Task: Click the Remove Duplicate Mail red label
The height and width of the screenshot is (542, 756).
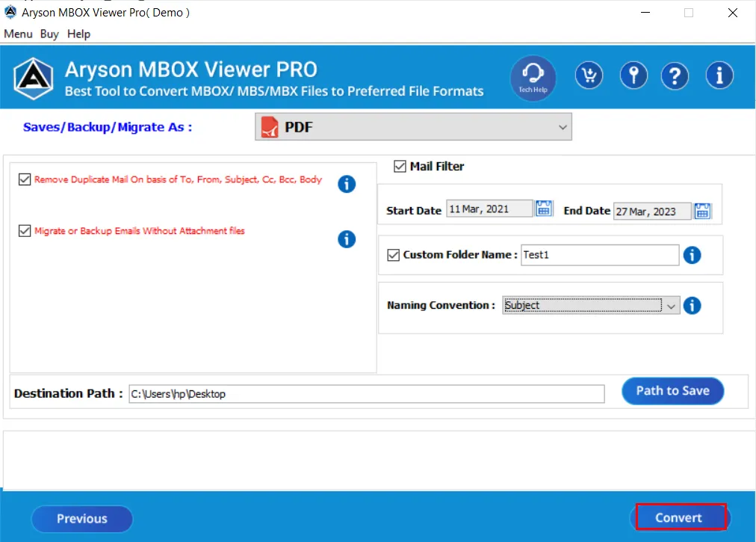Action: point(178,179)
